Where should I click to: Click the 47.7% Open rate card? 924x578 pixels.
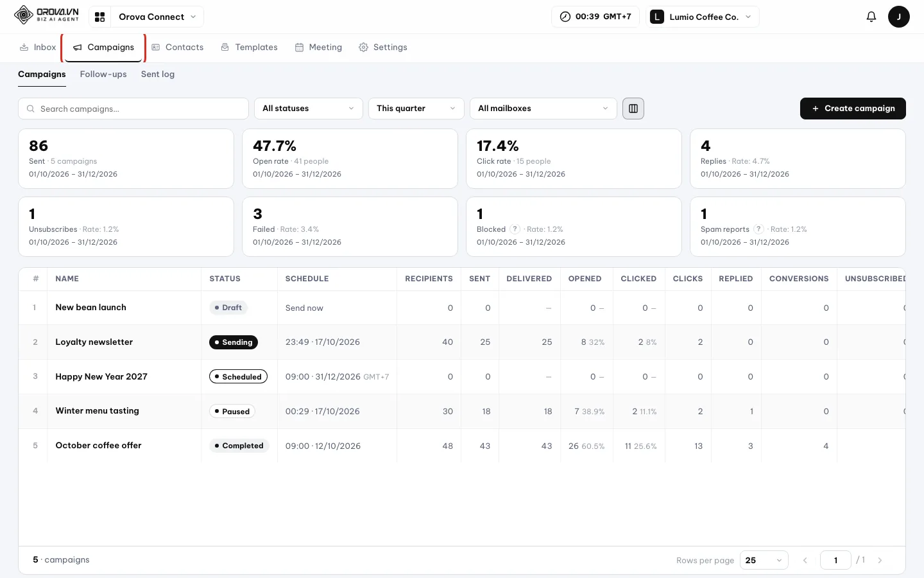[350, 159]
